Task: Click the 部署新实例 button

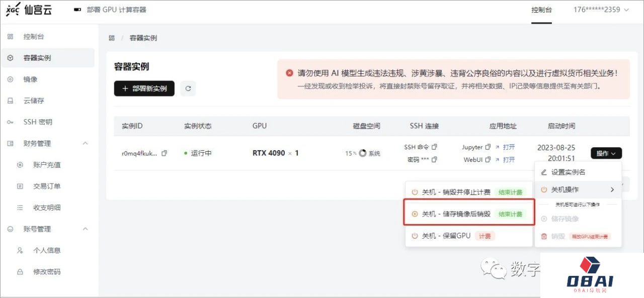Action: pyautogui.click(x=144, y=88)
